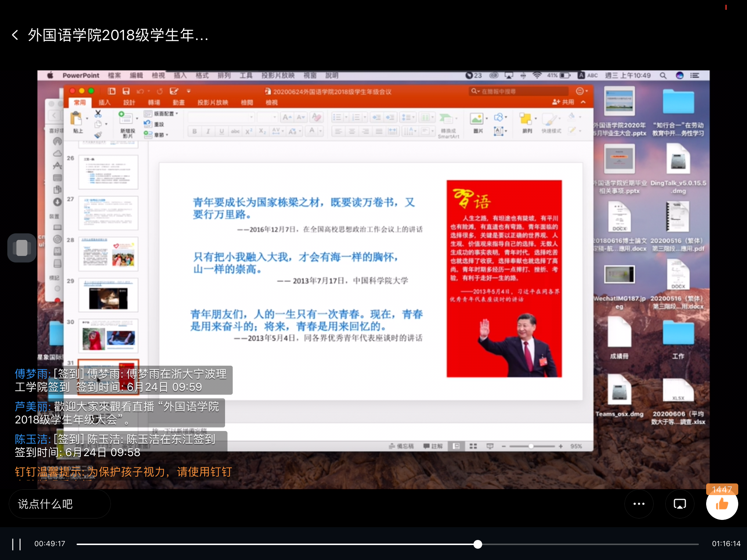Collapse the ribbon with the chevron
The width and height of the screenshot is (747, 560).
(583, 102)
